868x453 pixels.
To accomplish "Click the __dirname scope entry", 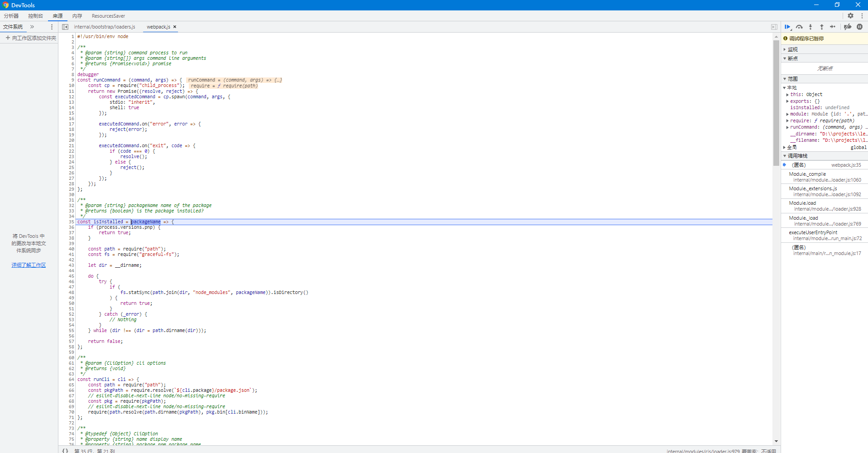I will pyautogui.click(x=829, y=134).
